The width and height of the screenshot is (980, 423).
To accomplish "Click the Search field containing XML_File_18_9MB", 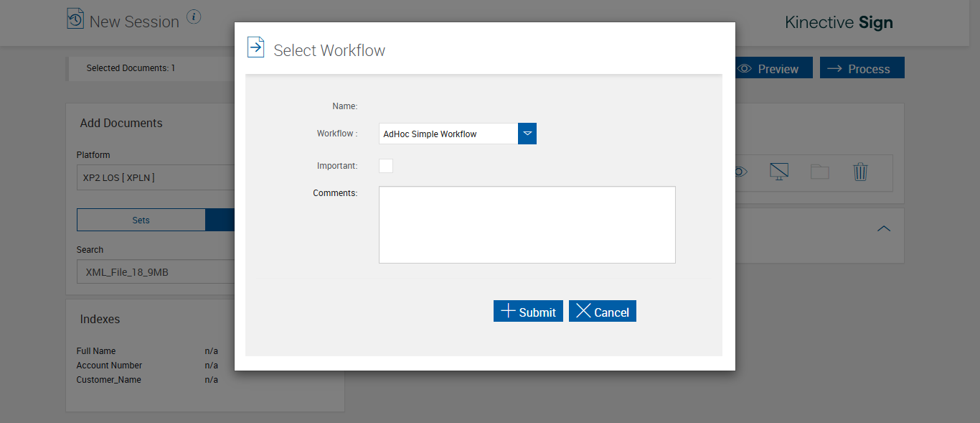I will pos(156,272).
